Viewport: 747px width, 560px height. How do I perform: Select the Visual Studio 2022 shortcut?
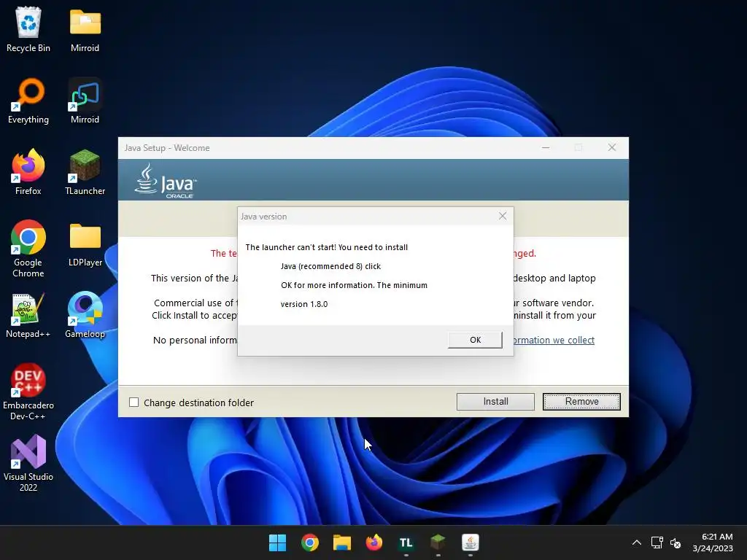tap(28, 463)
